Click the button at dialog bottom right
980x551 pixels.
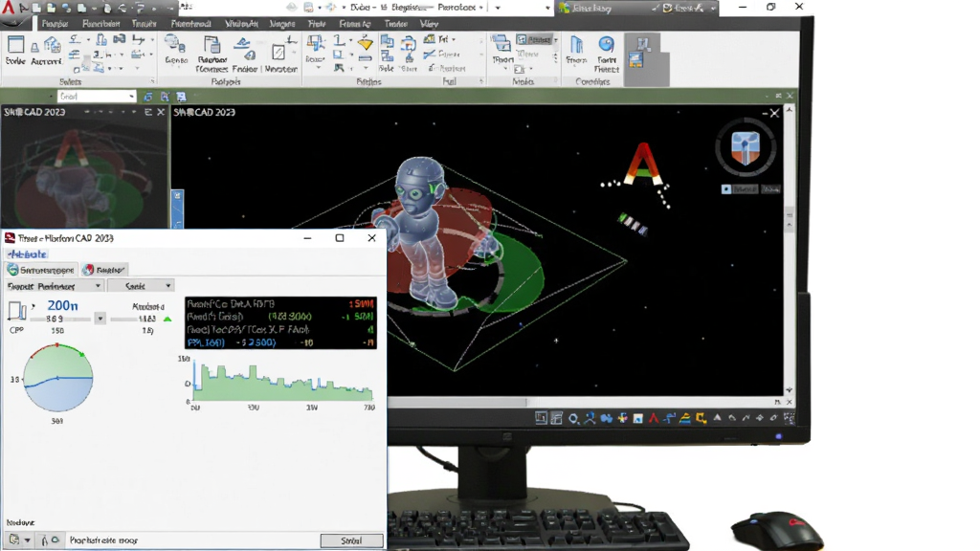point(352,541)
